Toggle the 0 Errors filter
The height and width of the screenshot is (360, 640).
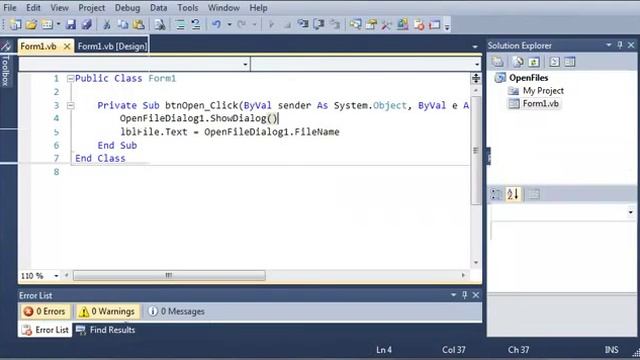45,311
